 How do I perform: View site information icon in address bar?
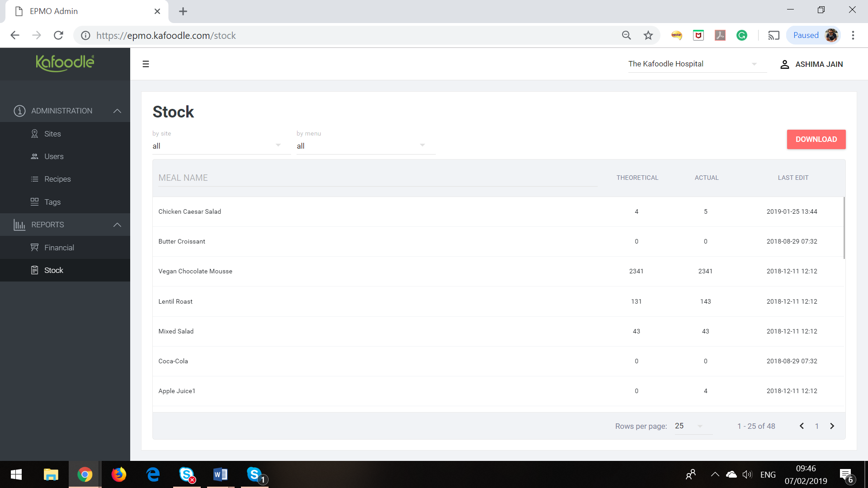click(85, 35)
